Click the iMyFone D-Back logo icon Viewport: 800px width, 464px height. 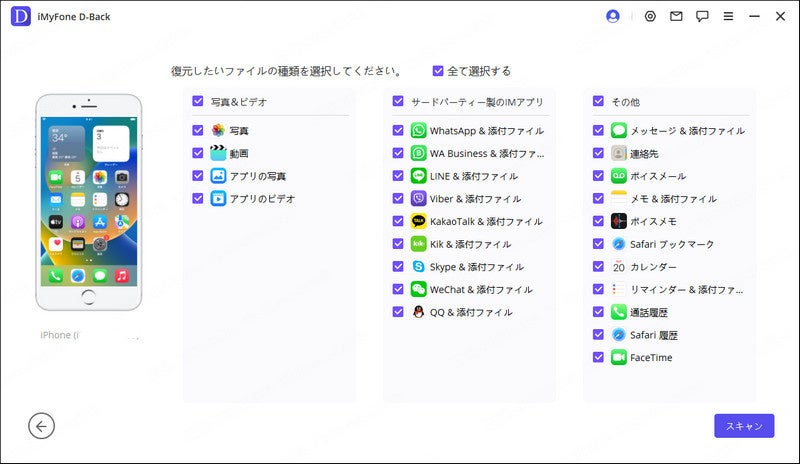pos(20,16)
